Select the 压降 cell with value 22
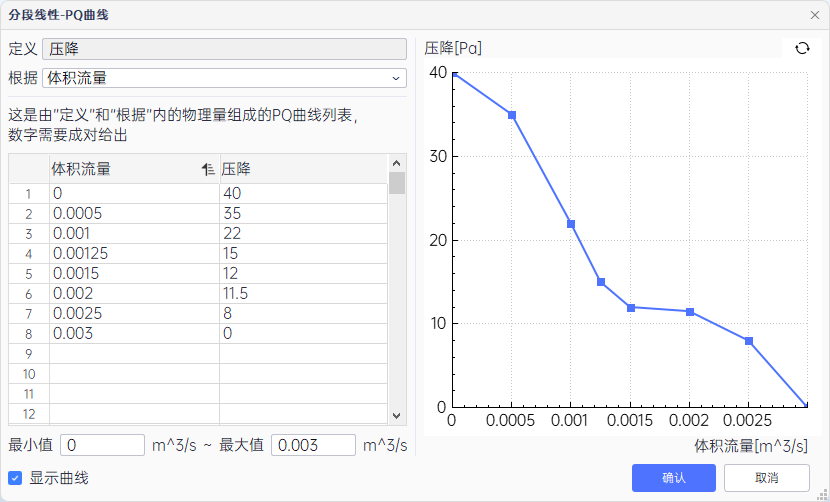 pos(302,234)
